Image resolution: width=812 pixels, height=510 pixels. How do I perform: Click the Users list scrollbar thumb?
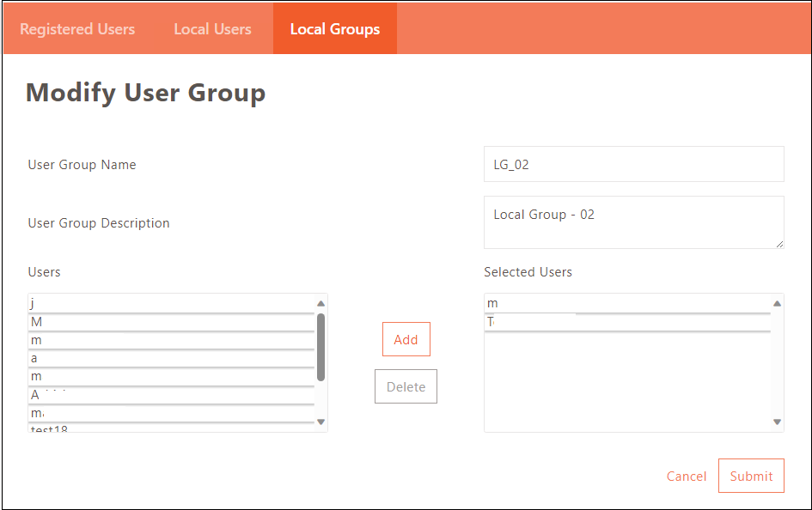coord(321,346)
